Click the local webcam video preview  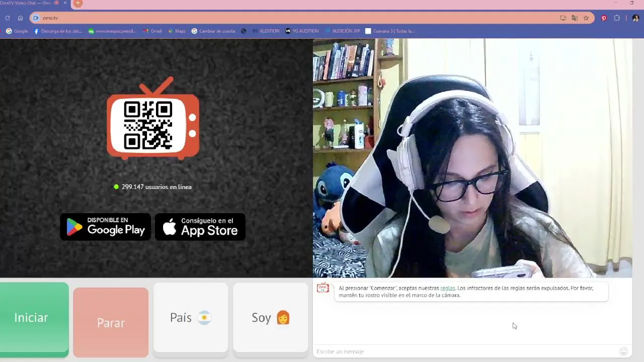click(472, 158)
